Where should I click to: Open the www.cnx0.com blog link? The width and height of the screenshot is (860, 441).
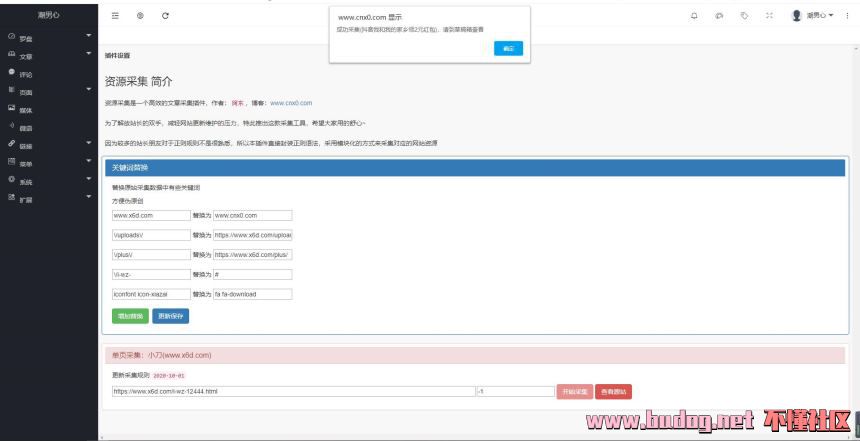pos(291,103)
